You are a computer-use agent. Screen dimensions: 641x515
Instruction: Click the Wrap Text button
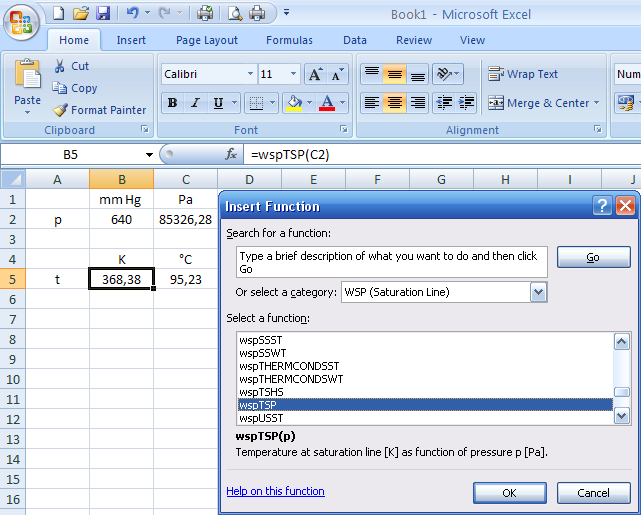click(523, 74)
